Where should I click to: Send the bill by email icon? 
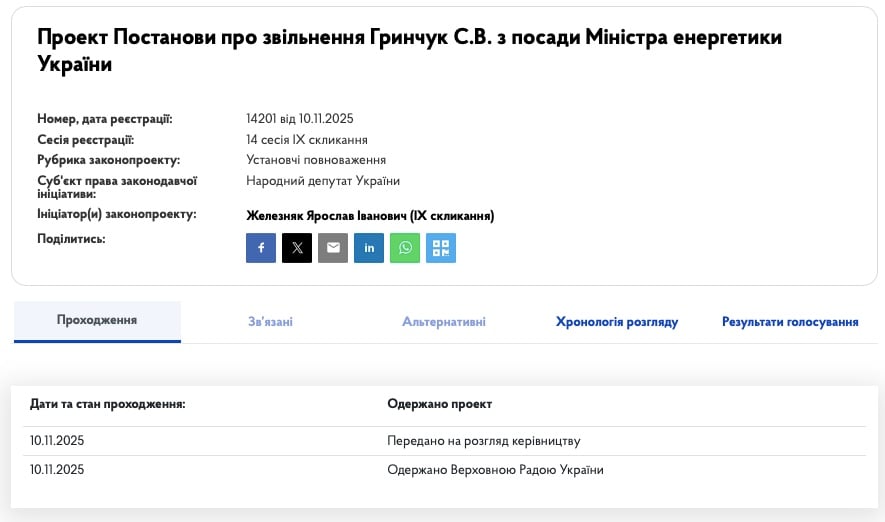point(333,248)
